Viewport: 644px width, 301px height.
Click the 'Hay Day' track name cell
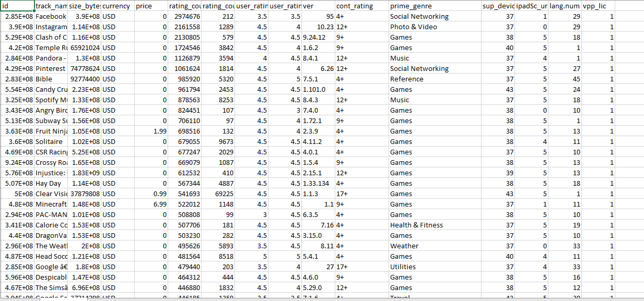click(51, 184)
